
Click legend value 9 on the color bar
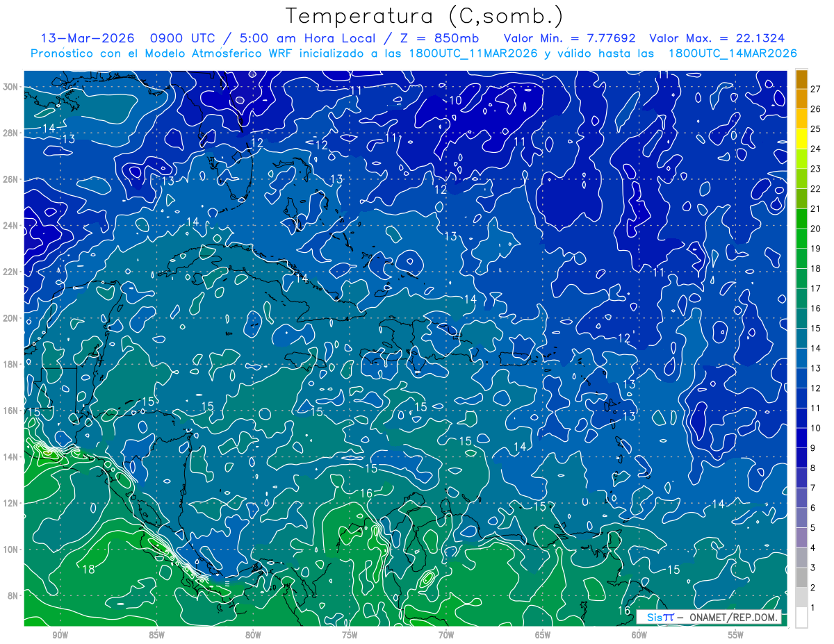[813, 448]
